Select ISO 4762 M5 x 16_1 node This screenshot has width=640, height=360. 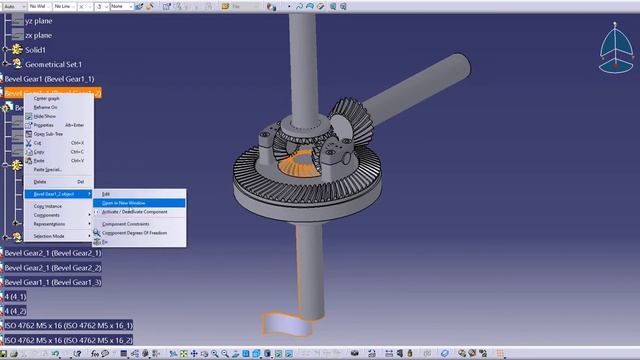(68, 326)
